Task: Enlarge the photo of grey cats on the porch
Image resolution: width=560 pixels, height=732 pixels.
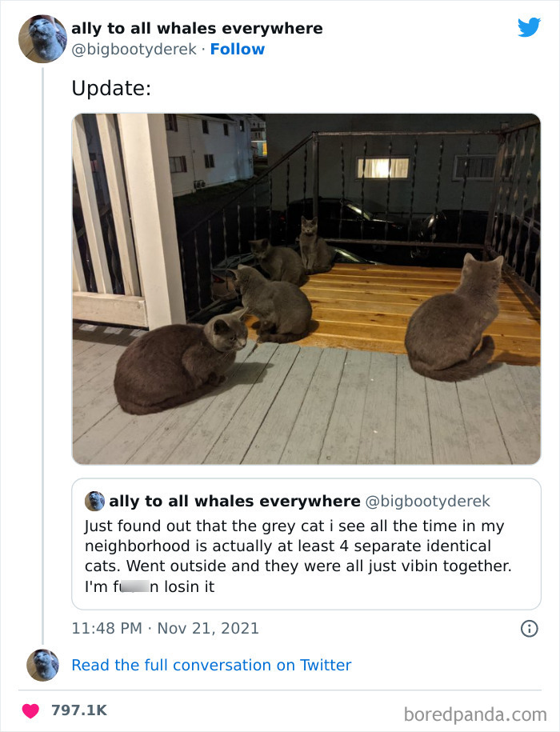Action: point(306,288)
